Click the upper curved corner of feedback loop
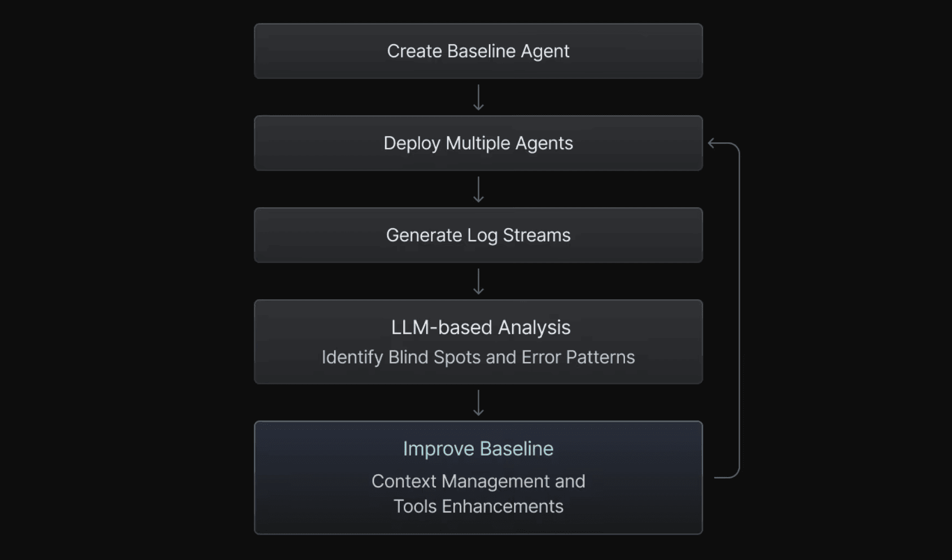This screenshot has height=560, width=952. coord(735,147)
